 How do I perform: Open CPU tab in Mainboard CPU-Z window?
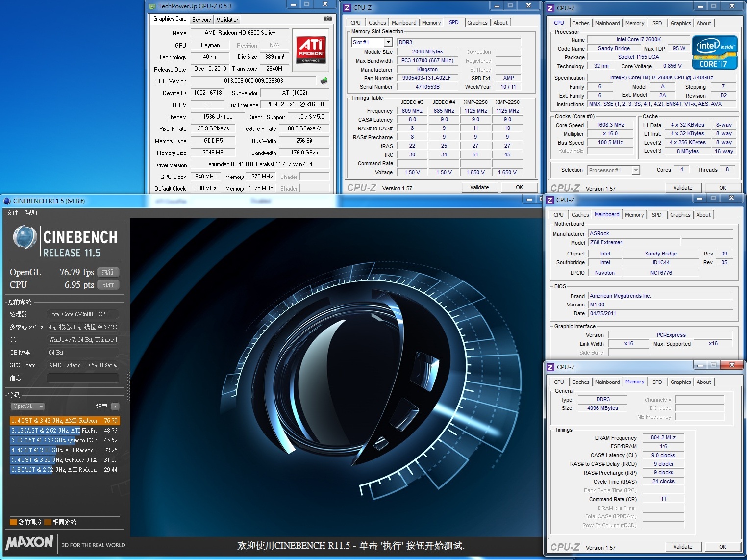[558, 215]
